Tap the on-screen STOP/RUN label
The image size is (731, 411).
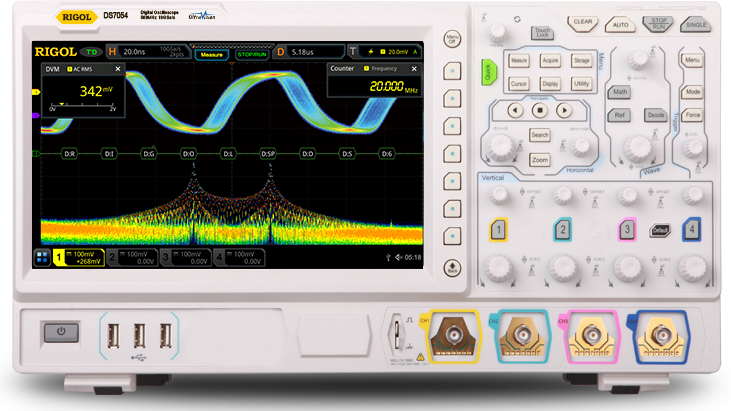[252, 55]
